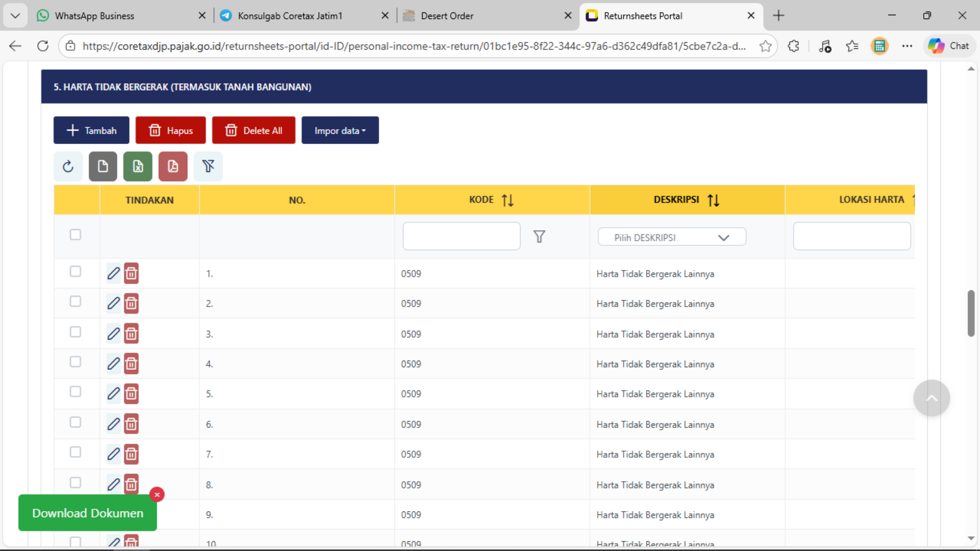Export table to Excel file icon

point(138,167)
